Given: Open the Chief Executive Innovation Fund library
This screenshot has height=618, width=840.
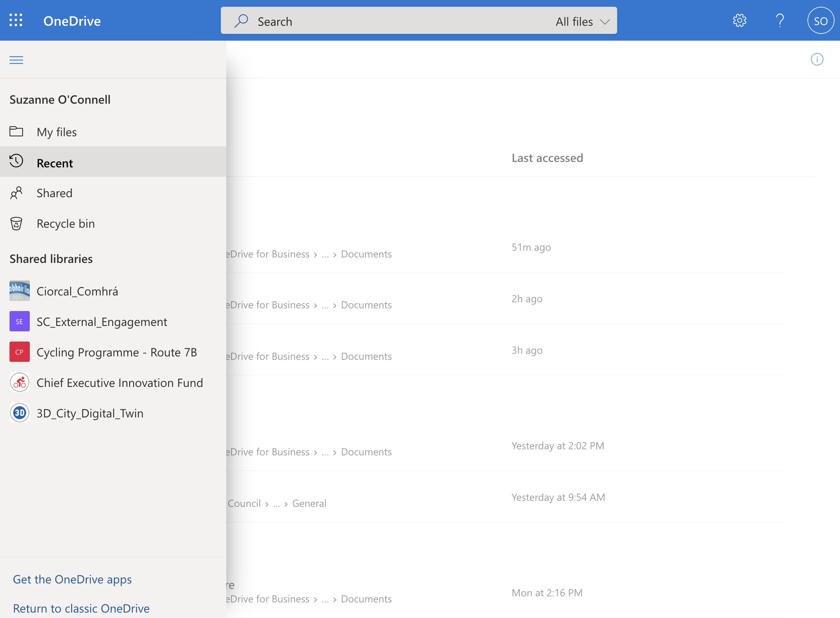Looking at the screenshot, I should tap(119, 383).
